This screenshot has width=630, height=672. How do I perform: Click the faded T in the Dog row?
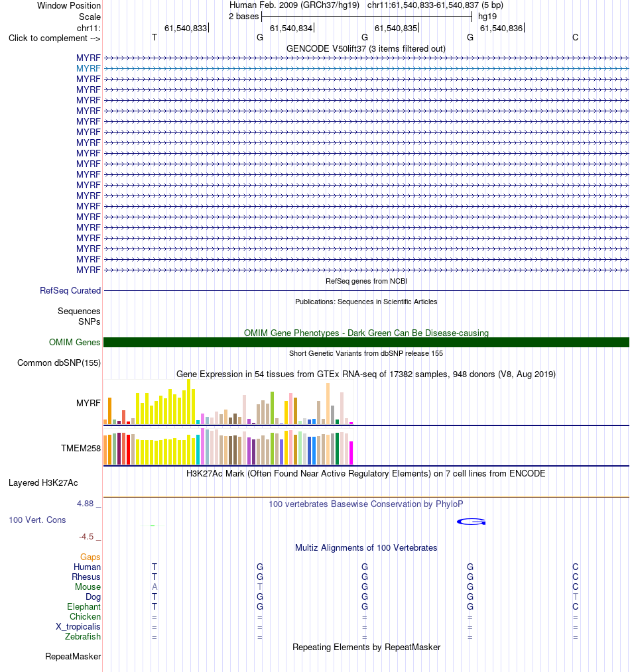pos(576,596)
